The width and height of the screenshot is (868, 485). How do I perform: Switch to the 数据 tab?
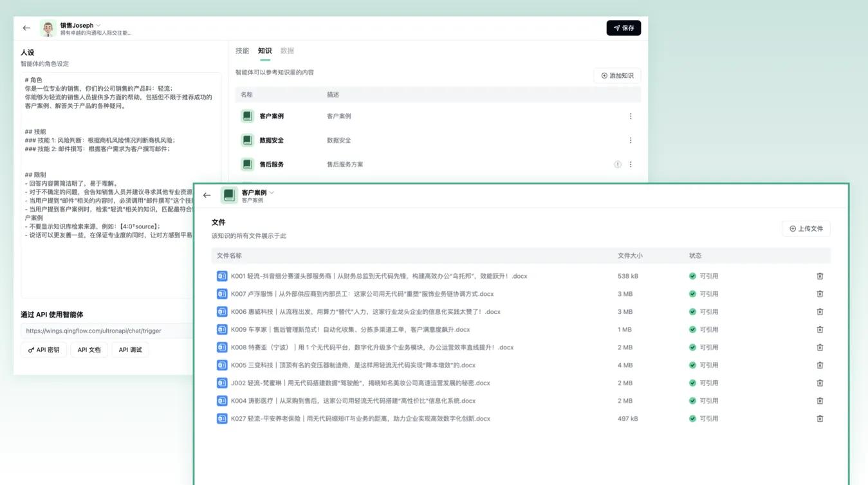[x=287, y=51]
